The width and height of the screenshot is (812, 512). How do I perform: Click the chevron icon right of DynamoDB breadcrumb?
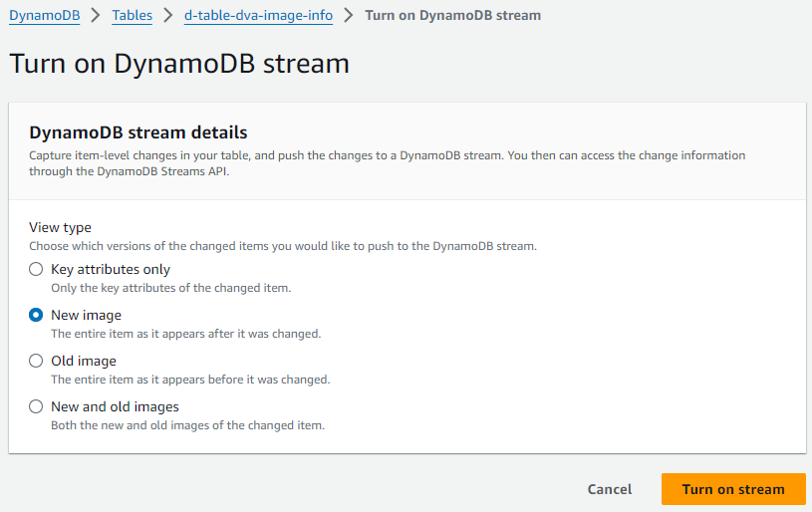pyautogui.click(x=96, y=16)
